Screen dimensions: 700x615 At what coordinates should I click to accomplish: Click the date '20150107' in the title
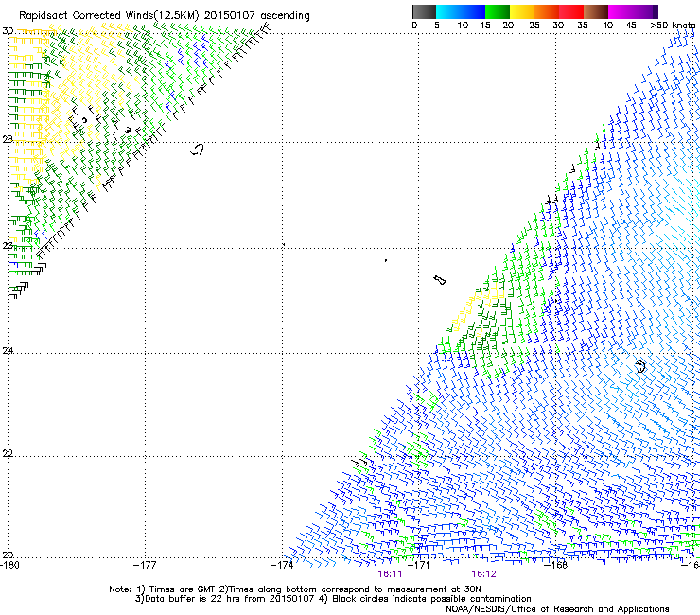point(230,15)
